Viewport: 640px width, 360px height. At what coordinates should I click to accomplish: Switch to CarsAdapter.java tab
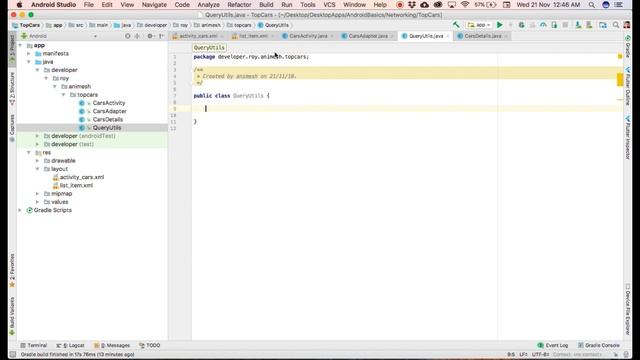pyautogui.click(x=368, y=36)
